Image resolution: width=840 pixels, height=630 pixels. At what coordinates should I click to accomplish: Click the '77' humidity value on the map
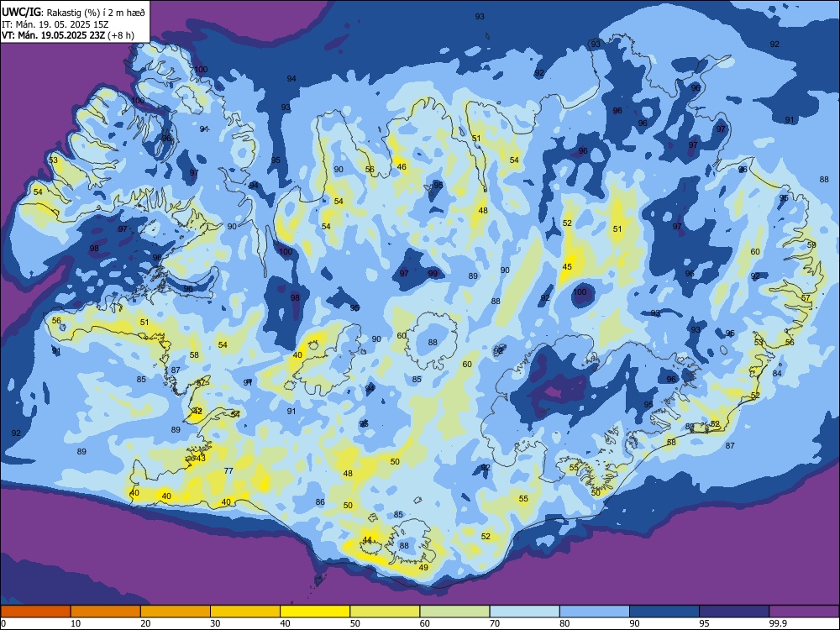coord(228,471)
